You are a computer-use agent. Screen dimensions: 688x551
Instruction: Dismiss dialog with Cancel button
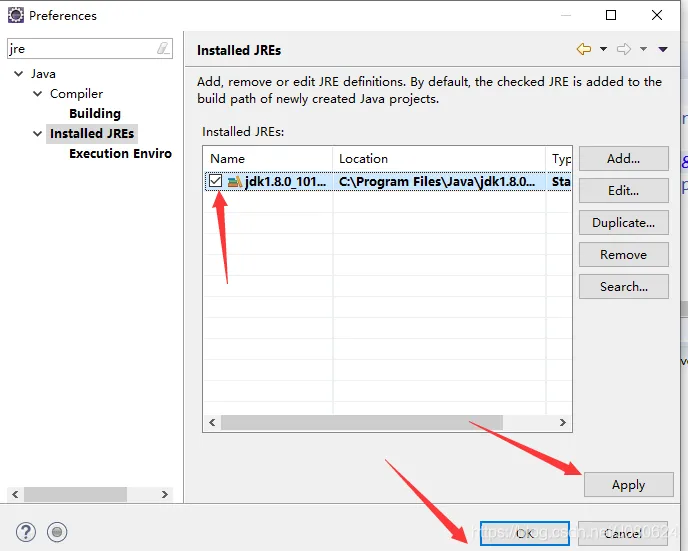(x=623, y=533)
